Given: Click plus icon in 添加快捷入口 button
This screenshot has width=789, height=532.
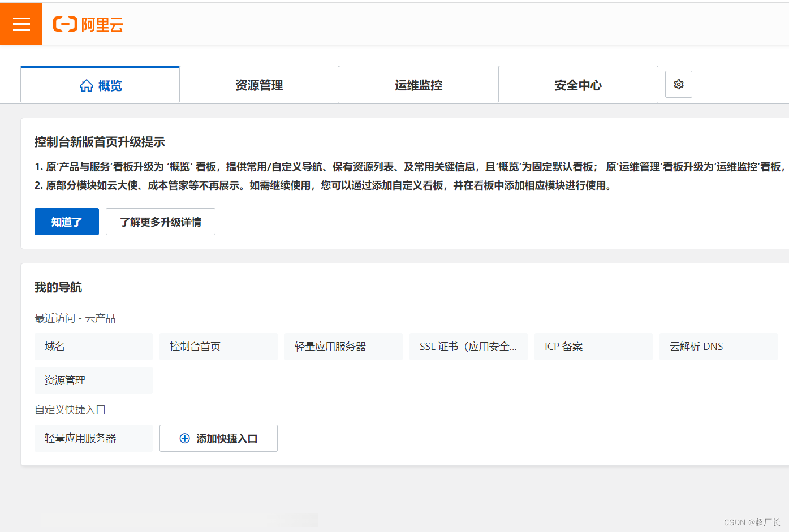Looking at the screenshot, I should tap(184, 438).
